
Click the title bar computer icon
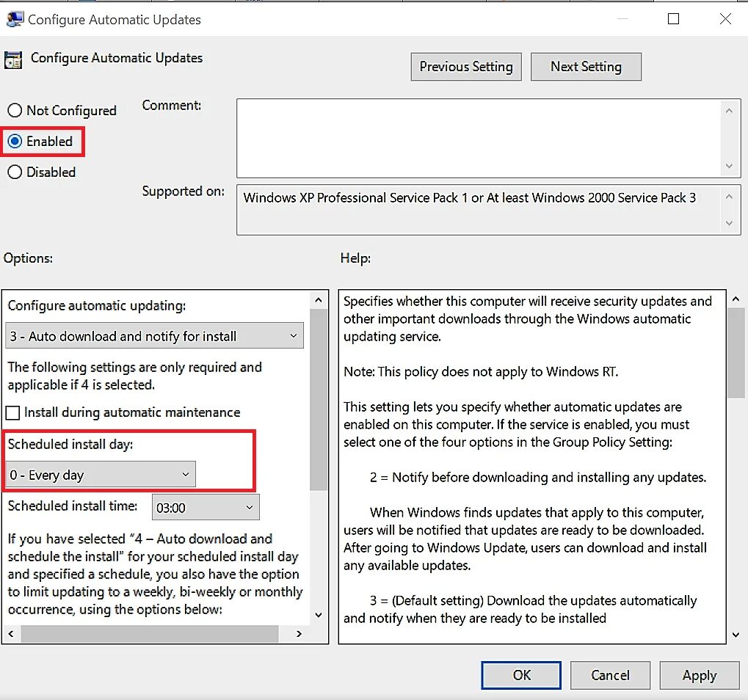pos(15,19)
